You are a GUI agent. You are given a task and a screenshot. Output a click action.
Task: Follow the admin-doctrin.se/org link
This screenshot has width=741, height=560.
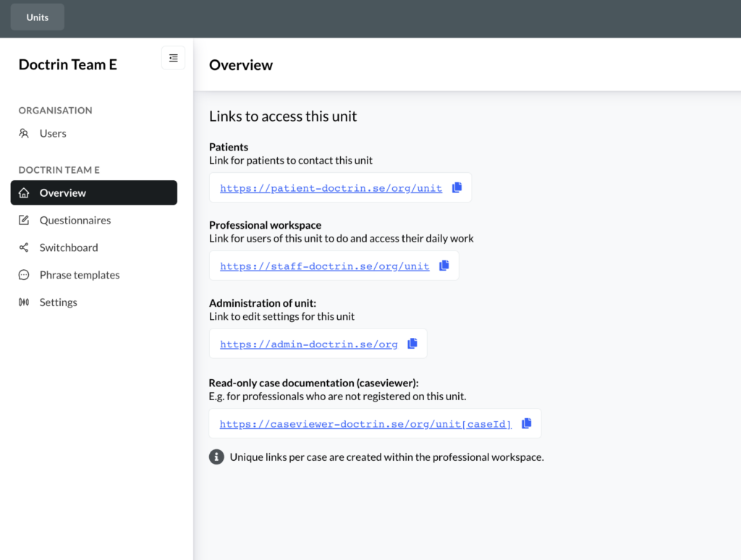coord(308,344)
